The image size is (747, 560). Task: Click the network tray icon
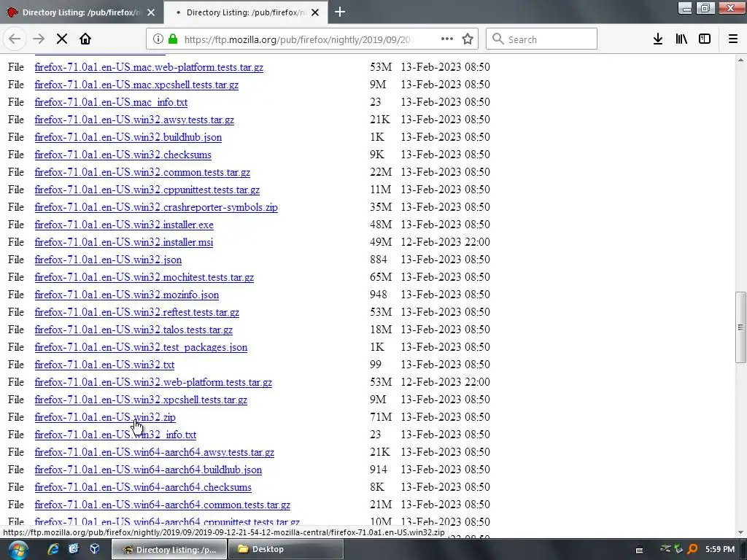665,549
